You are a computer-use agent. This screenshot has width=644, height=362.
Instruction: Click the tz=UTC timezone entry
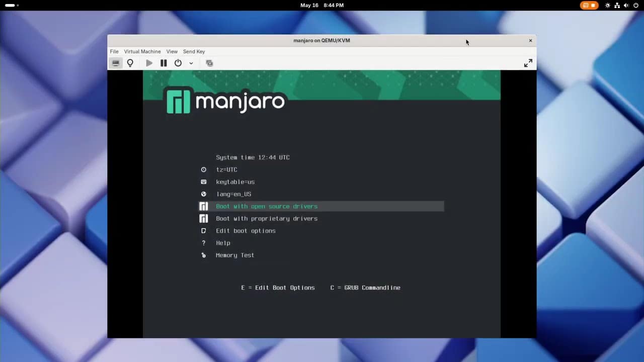click(x=226, y=170)
